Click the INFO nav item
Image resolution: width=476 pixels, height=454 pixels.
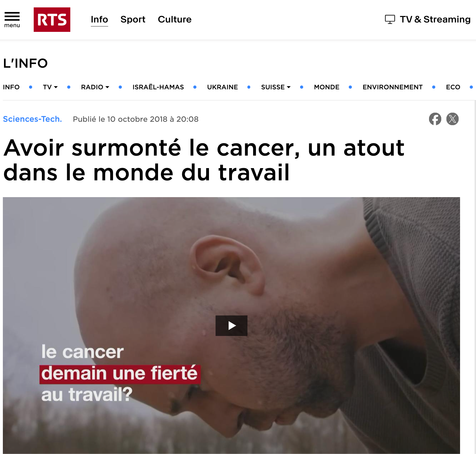(11, 87)
